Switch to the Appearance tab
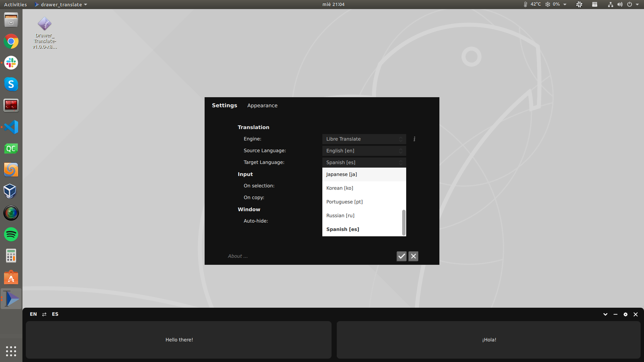Viewport: 644px width, 362px height. pos(262,105)
